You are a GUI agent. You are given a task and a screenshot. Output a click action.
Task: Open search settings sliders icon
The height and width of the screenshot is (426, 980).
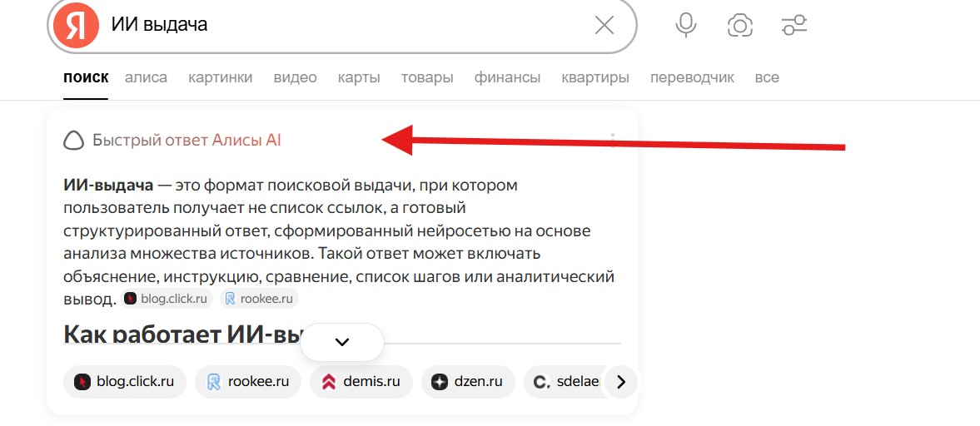click(794, 26)
